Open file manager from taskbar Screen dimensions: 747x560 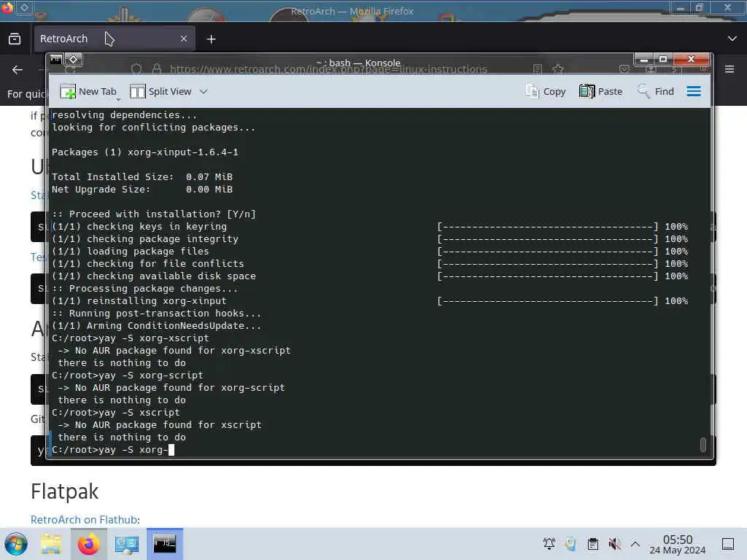pos(51,544)
